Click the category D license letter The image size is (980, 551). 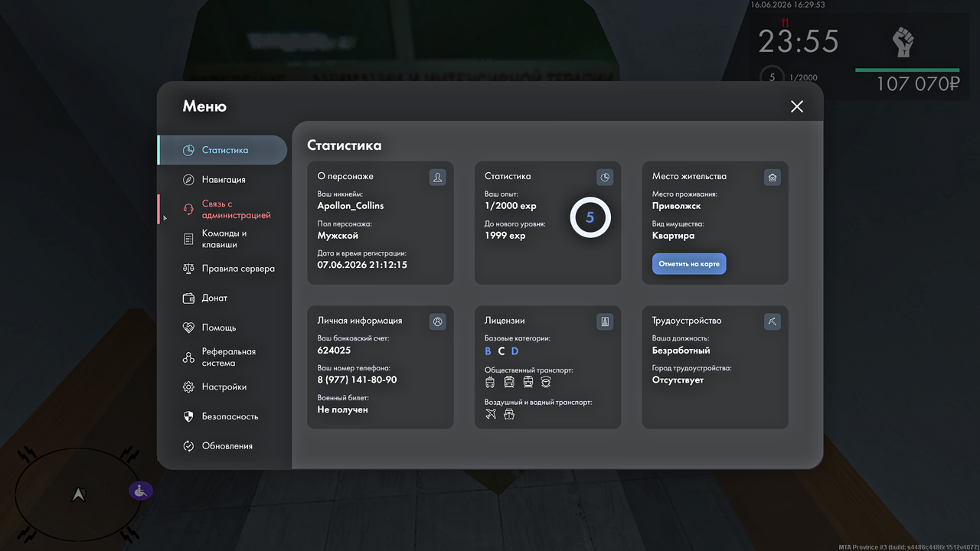click(x=515, y=351)
